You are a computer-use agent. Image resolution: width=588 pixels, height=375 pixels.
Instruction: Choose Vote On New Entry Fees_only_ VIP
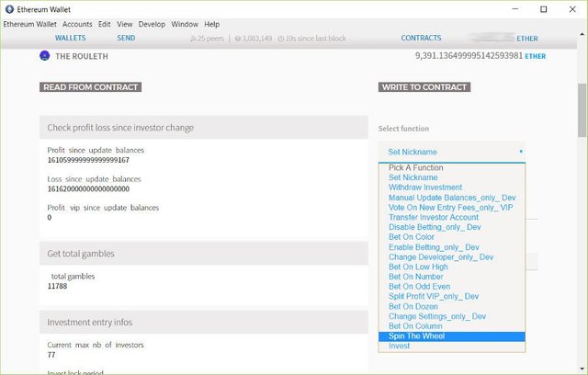point(452,208)
